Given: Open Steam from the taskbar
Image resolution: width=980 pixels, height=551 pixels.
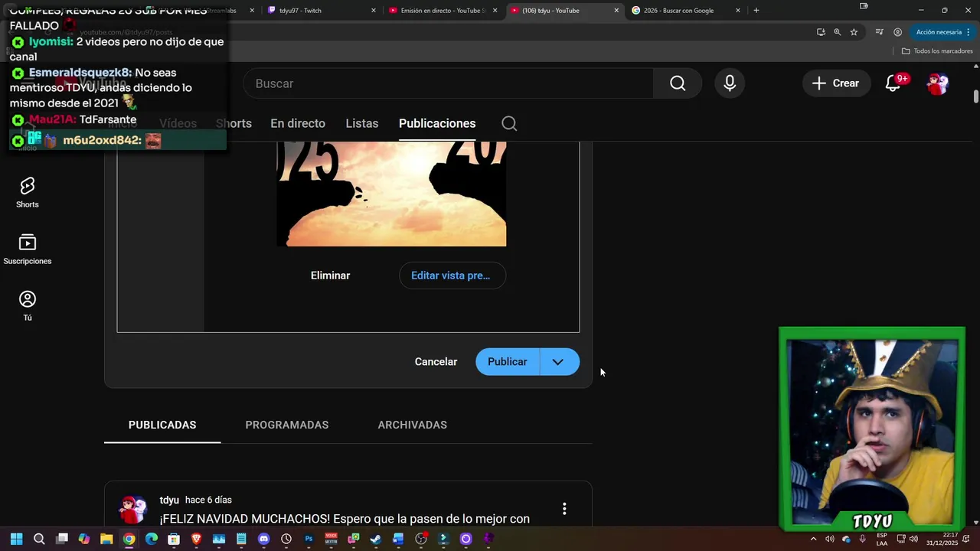Looking at the screenshot, I should pos(376,539).
